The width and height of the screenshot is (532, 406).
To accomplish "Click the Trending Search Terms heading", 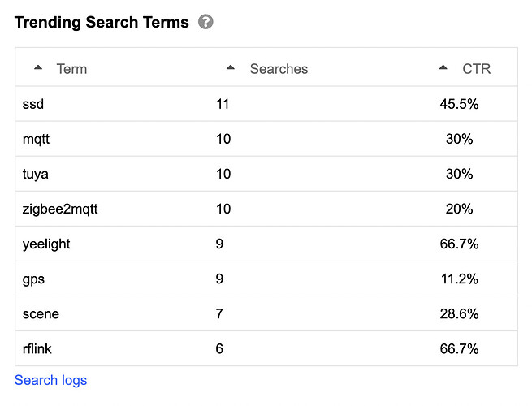I will click(x=102, y=23).
